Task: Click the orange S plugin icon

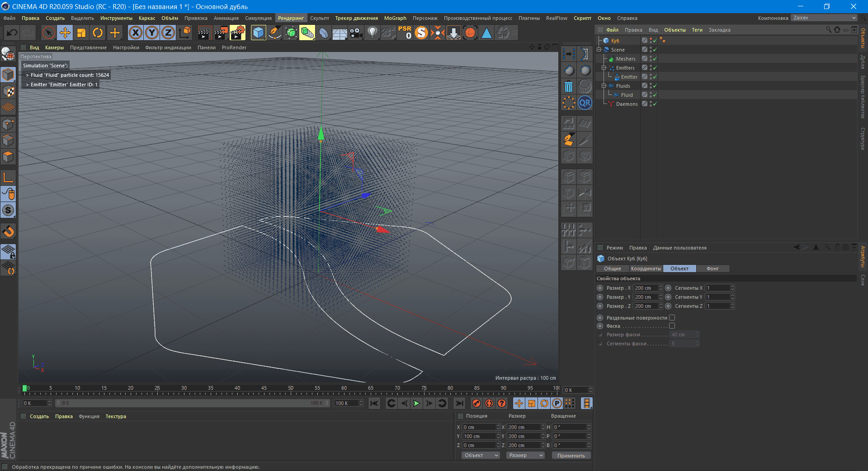Action: [x=421, y=33]
